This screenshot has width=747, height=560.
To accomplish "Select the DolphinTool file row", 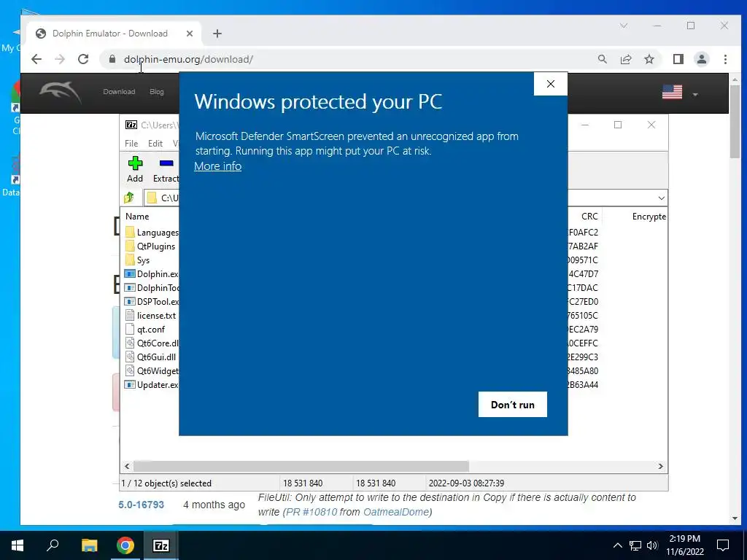I will pos(152,287).
